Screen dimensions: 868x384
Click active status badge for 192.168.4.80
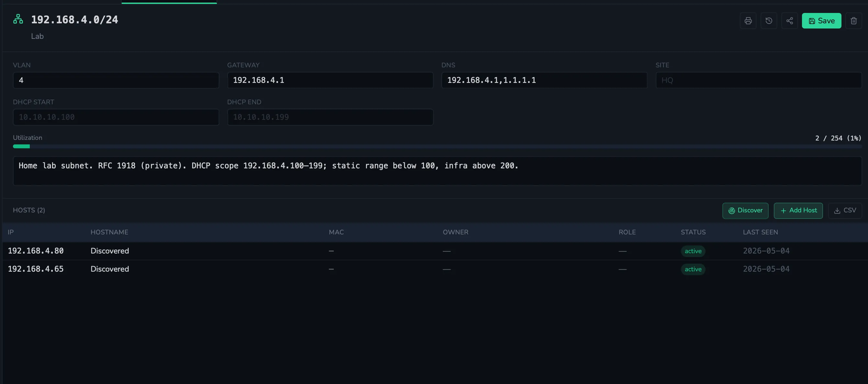(693, 251)
